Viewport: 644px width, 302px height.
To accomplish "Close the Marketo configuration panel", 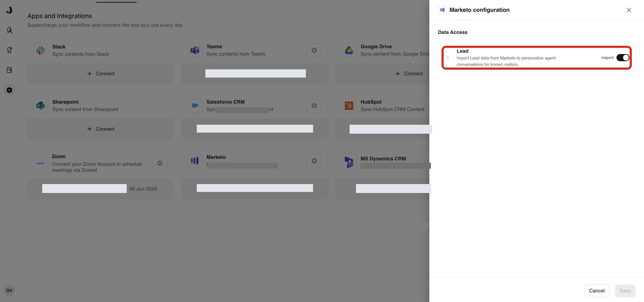I will click(x=629, y=10).
